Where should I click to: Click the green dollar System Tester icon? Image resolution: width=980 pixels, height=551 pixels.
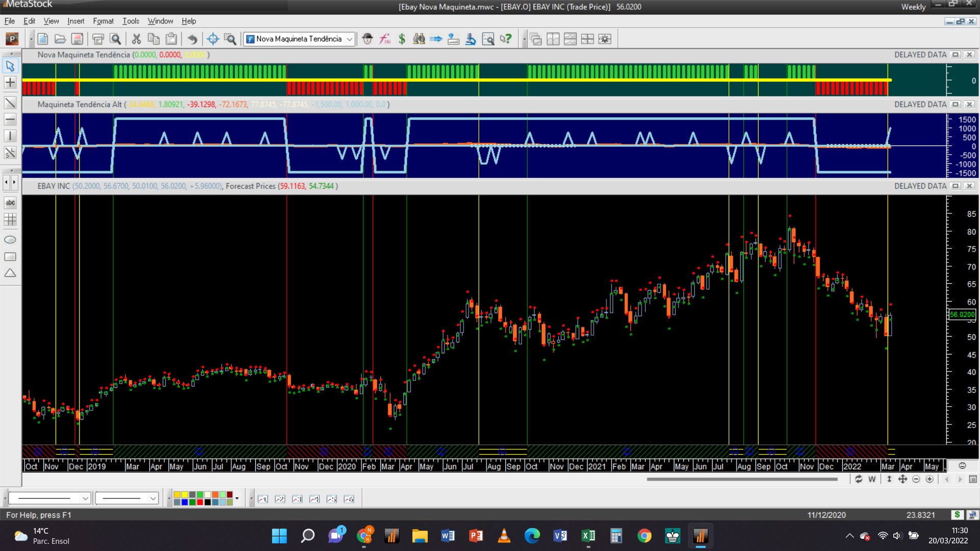coord(402,39)
